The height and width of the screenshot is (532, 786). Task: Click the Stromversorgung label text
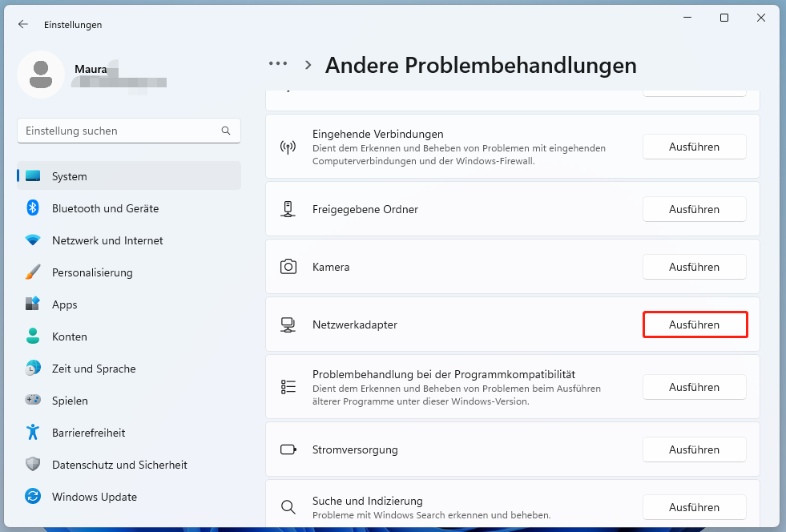pos(355,449)
